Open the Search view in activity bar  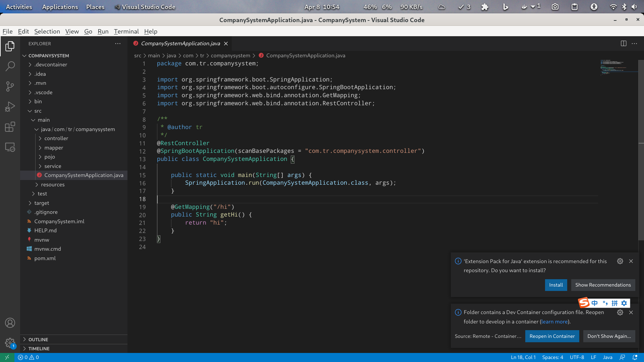click(x=10, y=66)
